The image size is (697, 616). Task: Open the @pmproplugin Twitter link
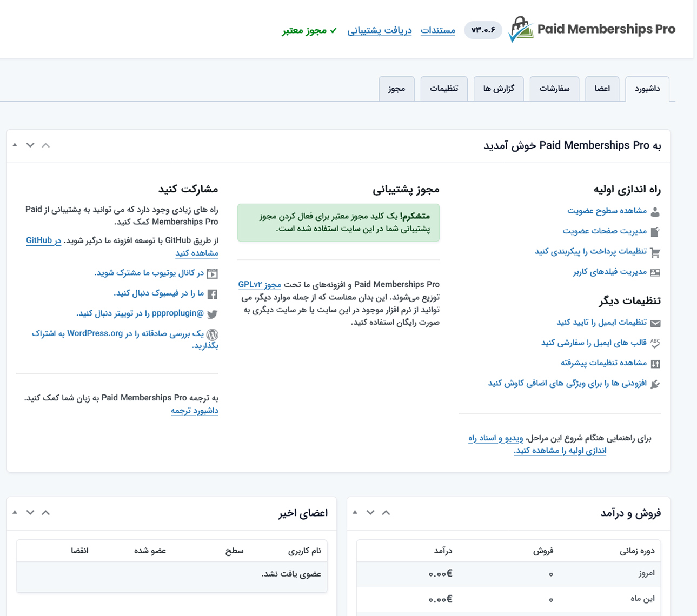pos(140,313)
